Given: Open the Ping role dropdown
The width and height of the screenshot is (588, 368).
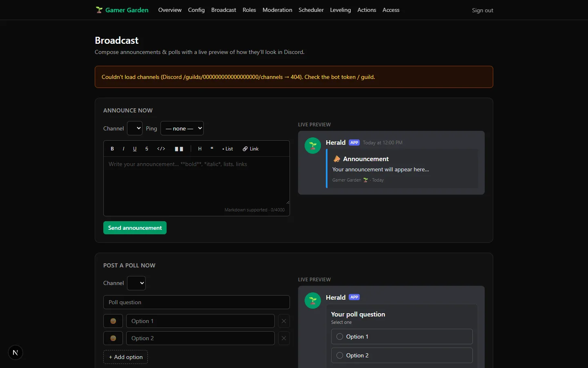Looking at the screenshot, I should click(182, 128).
